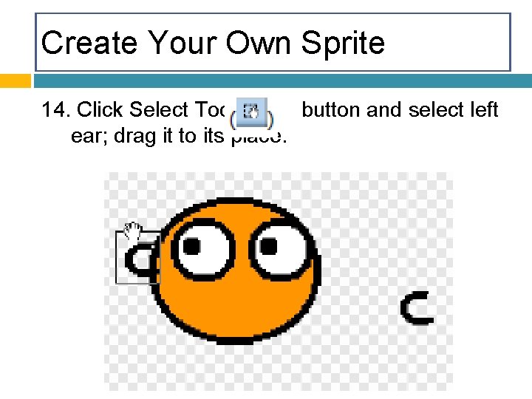Click the black outline at the face's bottom
The image size is (532, 399).
(x=236, y=341)
